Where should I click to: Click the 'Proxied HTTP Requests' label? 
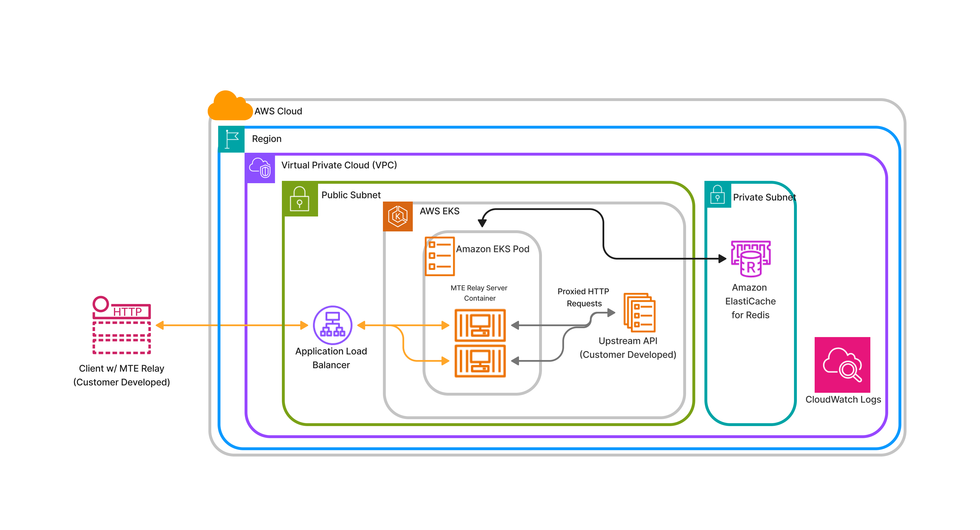584,297
